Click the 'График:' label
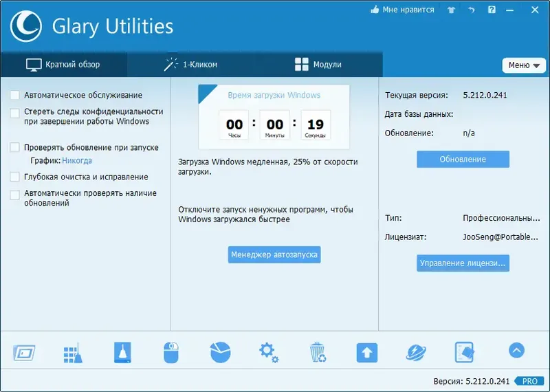550x392 pixels. coord(45,161)
